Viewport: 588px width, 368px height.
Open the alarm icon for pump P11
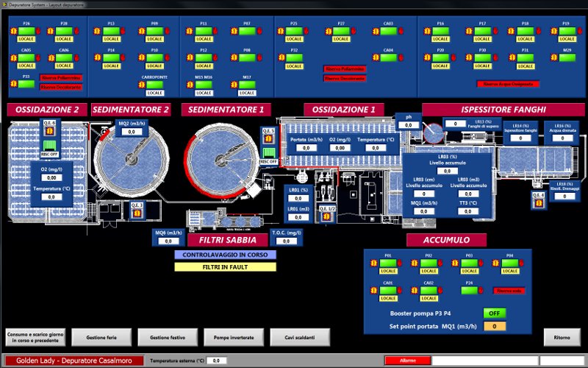tap(190, 31)
